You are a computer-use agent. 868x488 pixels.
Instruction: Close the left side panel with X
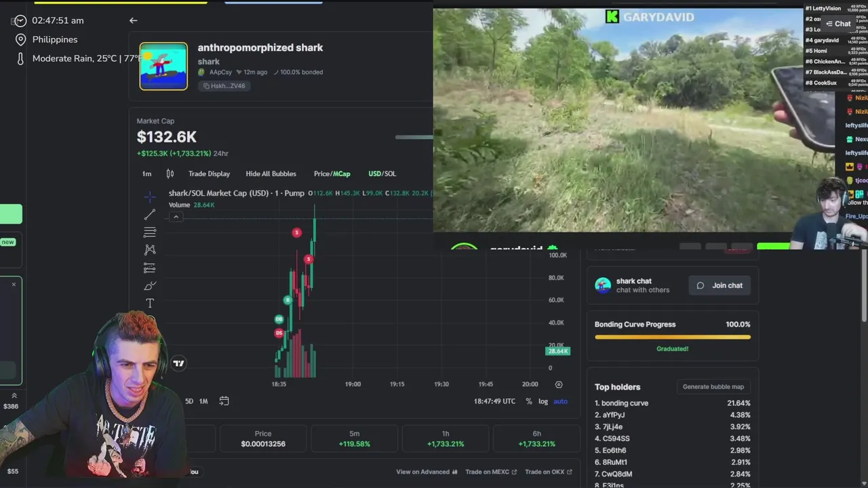tap(14, 284)
